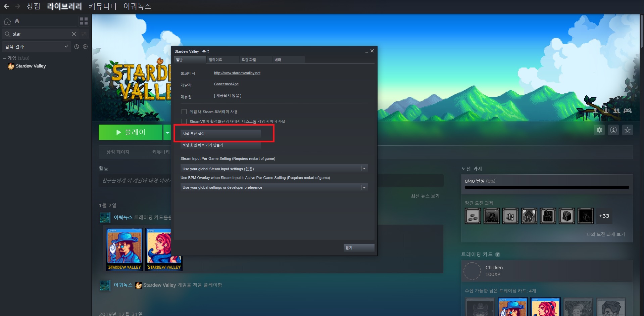Go back with the back arrow
The image size is (644, 316).
6,6
